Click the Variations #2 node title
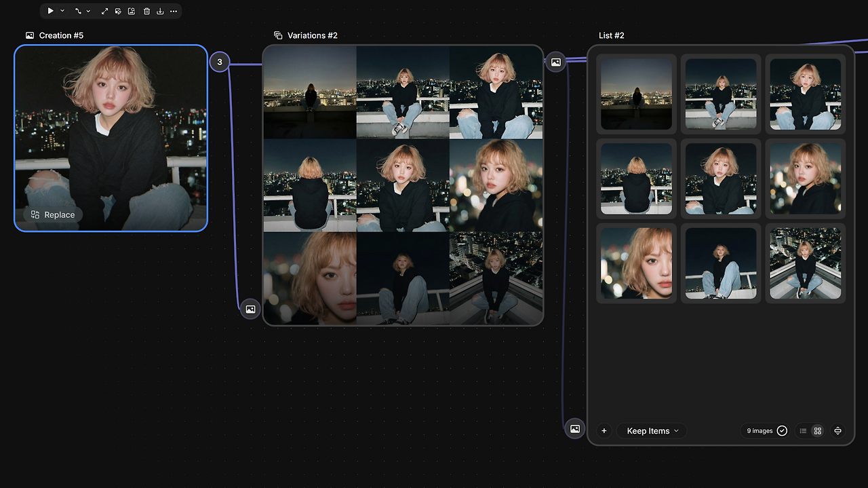Screen dimensions: 868x488 pyautogui.click(x=312, y=35)
